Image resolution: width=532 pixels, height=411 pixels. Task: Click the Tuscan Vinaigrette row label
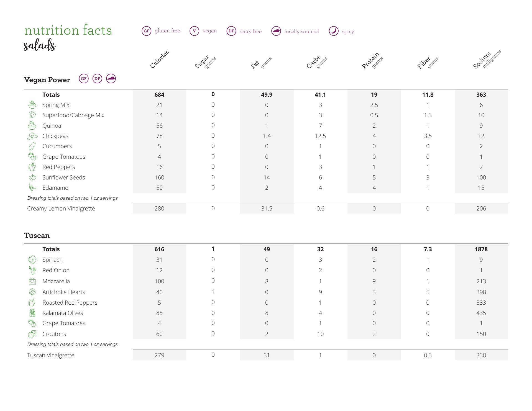51,355
